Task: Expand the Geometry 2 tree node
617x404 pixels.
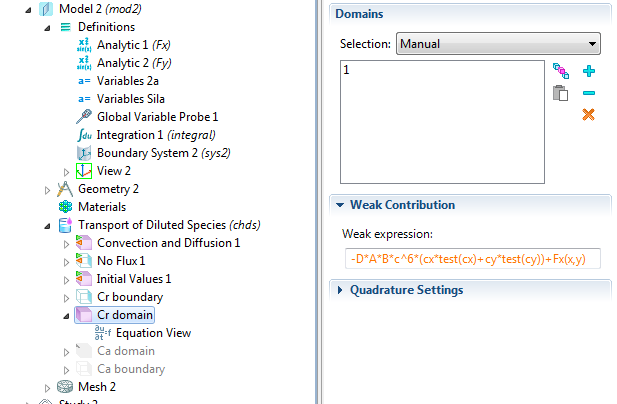Action: (x=47, y=189)
